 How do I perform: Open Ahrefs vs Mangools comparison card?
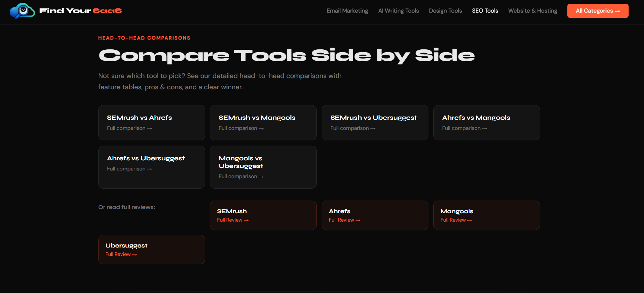coord(486,123)
